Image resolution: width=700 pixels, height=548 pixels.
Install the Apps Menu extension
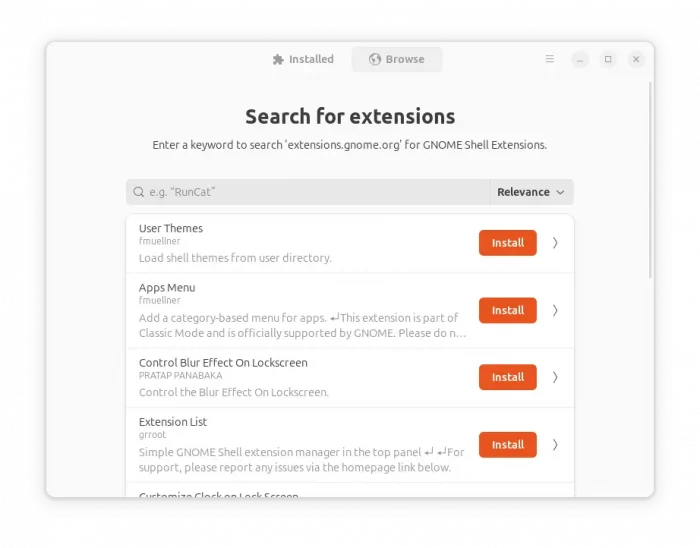tap(507, 310)
